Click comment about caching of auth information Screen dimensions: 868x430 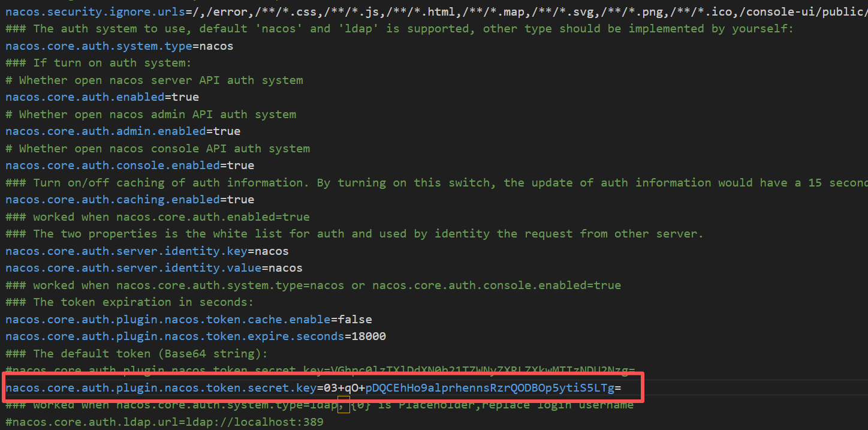(436, 182)
